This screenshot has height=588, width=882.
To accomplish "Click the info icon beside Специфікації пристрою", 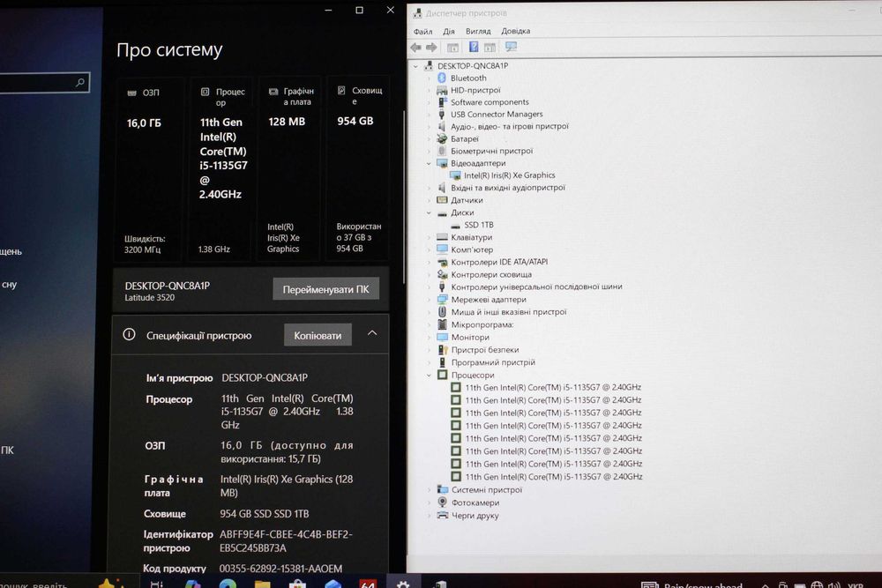I will [x=129, y=334].
